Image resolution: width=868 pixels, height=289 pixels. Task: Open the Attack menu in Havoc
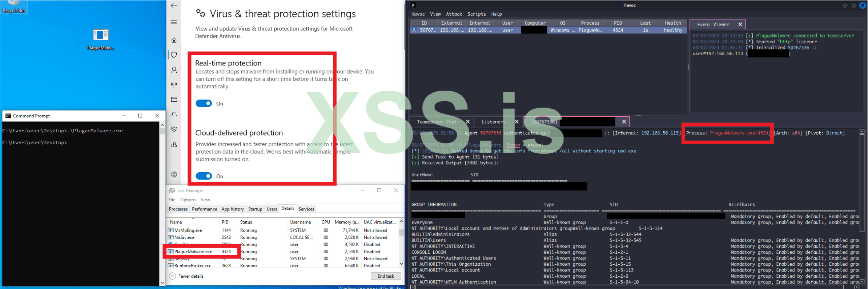pyautogui.click(x=454, y=14)
